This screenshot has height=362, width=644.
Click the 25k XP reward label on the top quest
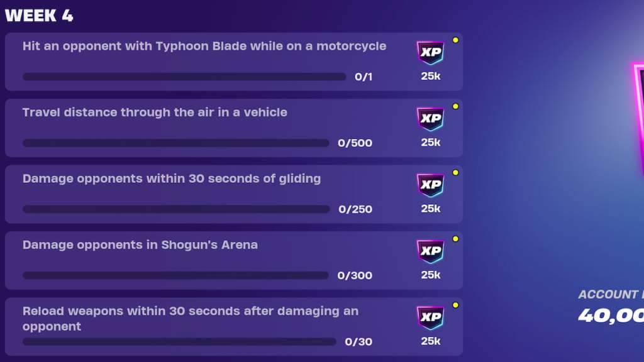click(x=431, y=76)
